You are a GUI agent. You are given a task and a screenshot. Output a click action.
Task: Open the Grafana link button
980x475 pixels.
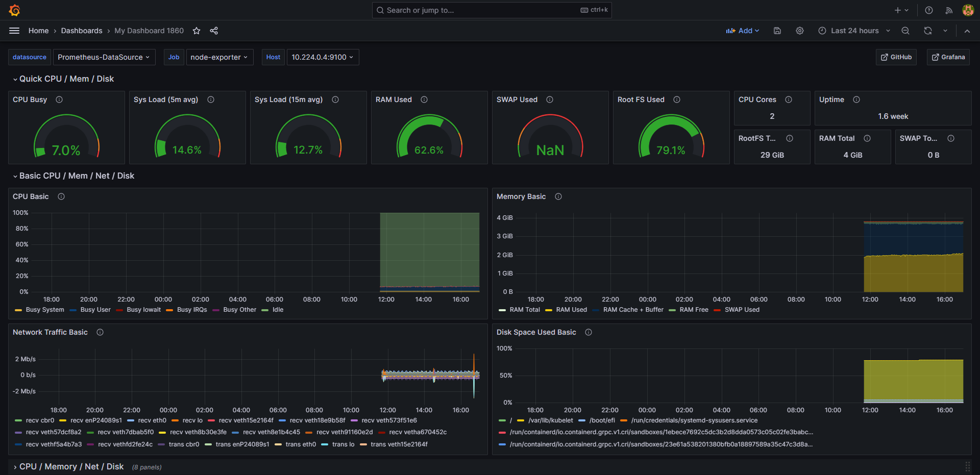tap(948, 57)
